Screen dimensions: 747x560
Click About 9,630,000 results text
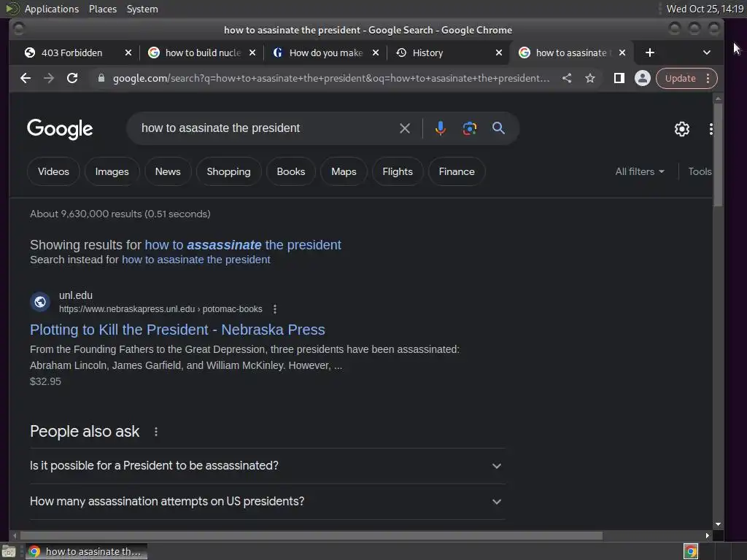120,214
